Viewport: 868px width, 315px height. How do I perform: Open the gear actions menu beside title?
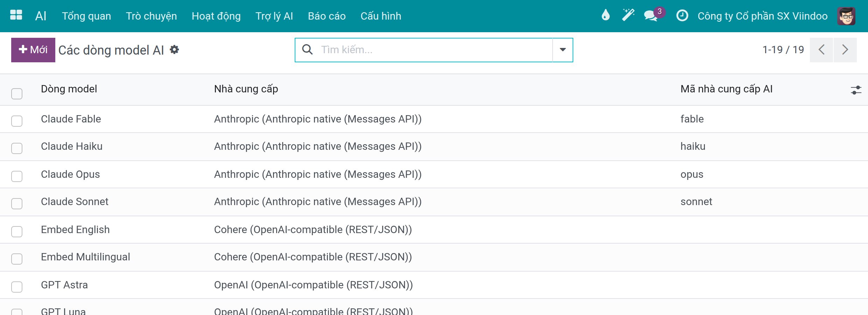point(174,50)
